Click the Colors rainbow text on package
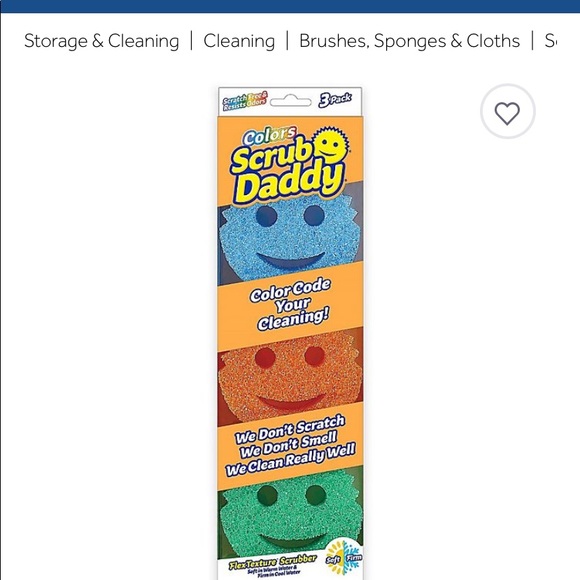Screen dimensions: 580x580 tap(270, 136)
